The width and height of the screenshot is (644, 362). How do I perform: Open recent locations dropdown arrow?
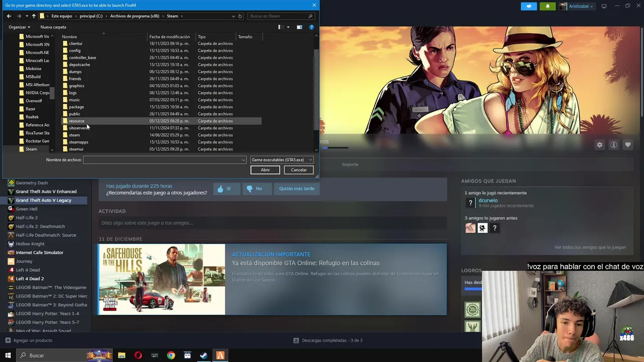click(x=26, y=16)
